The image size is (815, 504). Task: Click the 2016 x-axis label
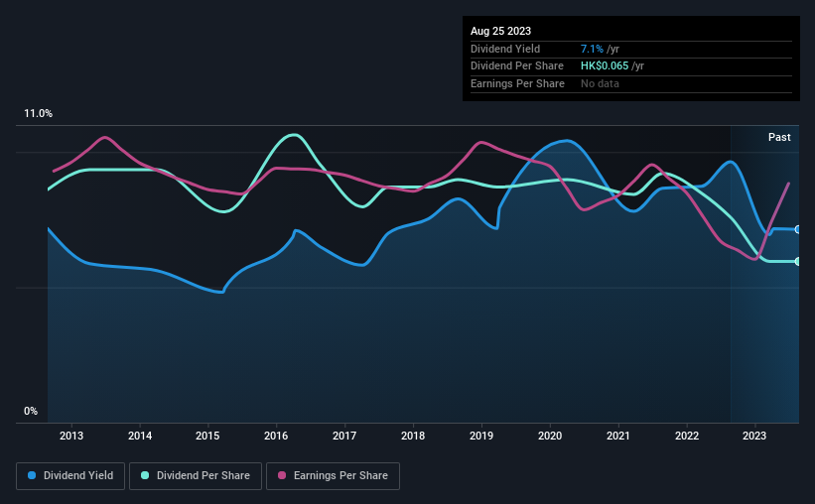tap(276, 436)
